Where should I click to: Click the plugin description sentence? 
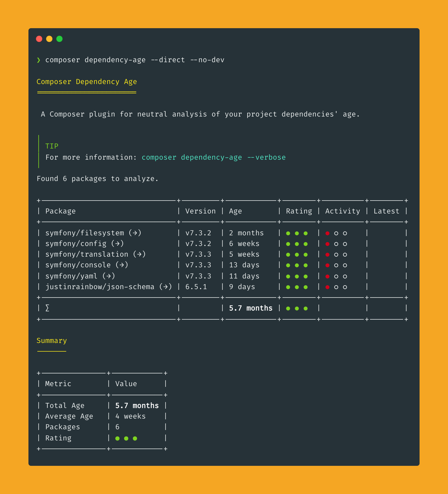pos(200,114)
